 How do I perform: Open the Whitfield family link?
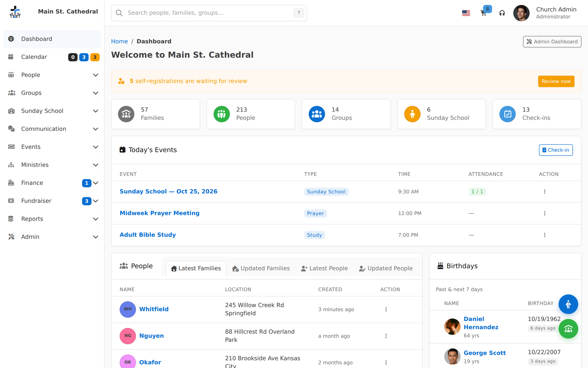pos(154,309)
